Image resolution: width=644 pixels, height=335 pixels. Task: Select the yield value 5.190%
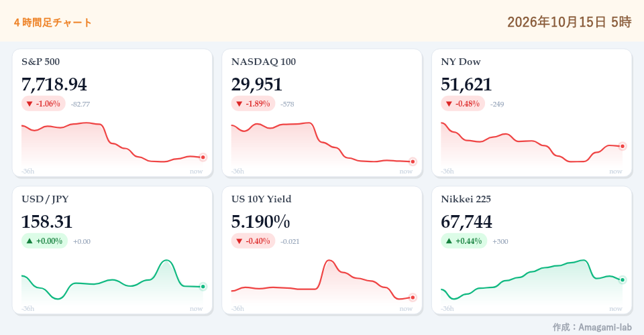pos(261,222)
